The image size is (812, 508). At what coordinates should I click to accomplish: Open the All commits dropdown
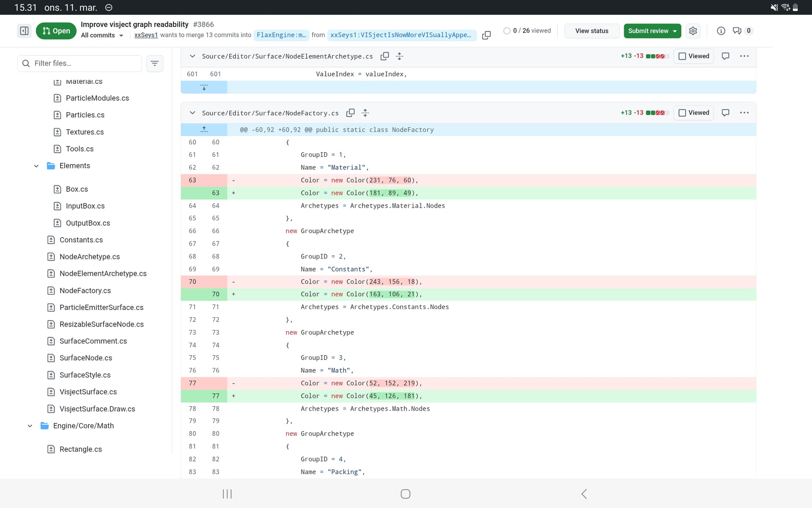point(102,36)
